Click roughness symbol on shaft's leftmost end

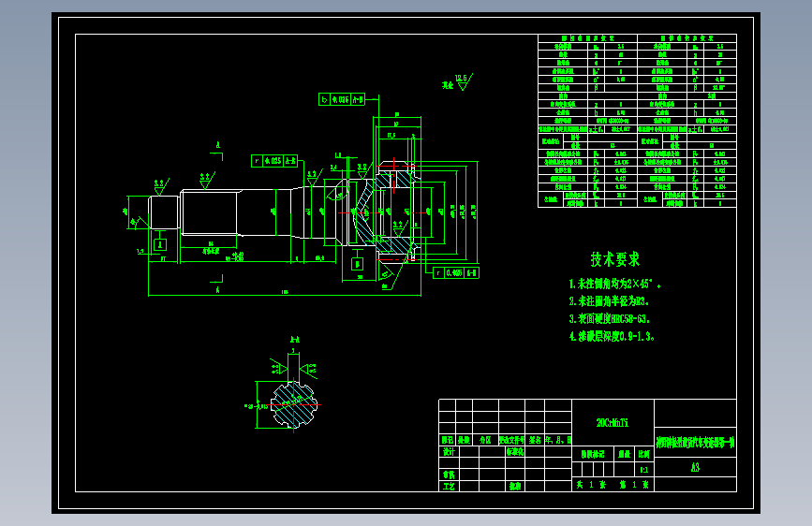tap(161, 187)
